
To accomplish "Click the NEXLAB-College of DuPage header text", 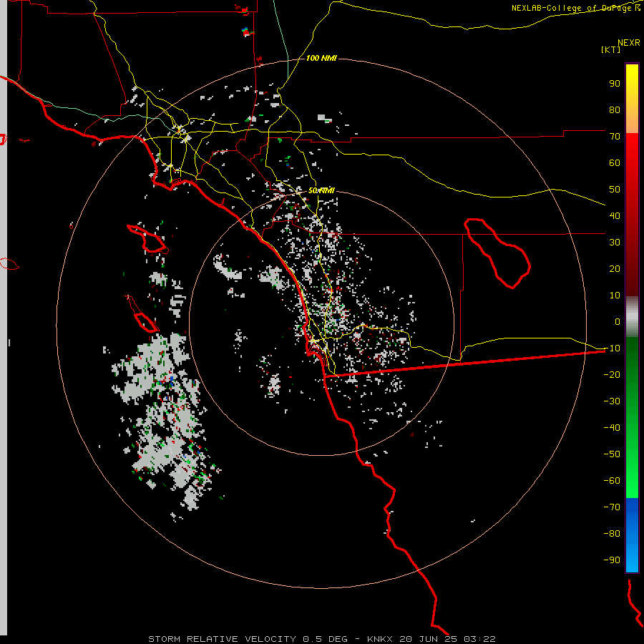I will point(576,8).
